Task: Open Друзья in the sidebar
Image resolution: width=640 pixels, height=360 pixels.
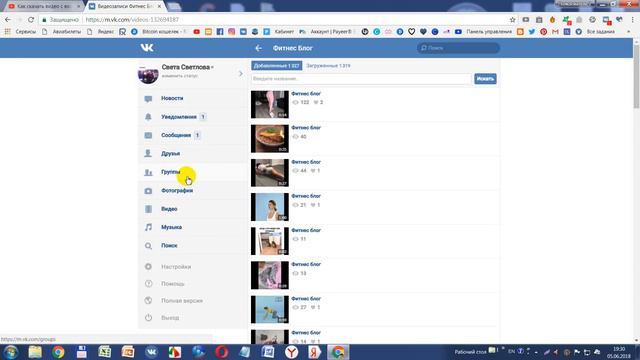Action: pos(170,153)
